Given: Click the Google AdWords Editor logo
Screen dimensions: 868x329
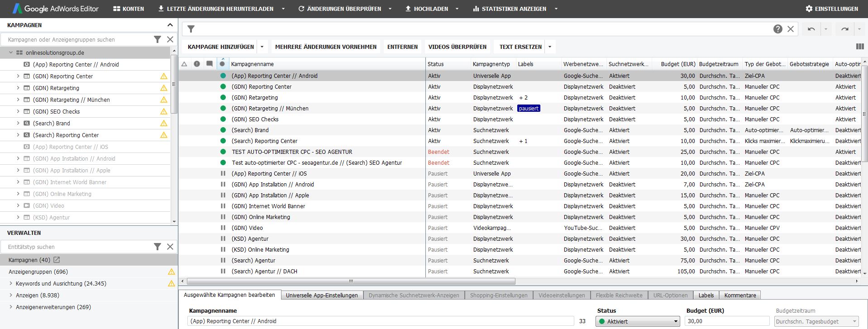Looking at the screenshot, I should click(55, 9).
